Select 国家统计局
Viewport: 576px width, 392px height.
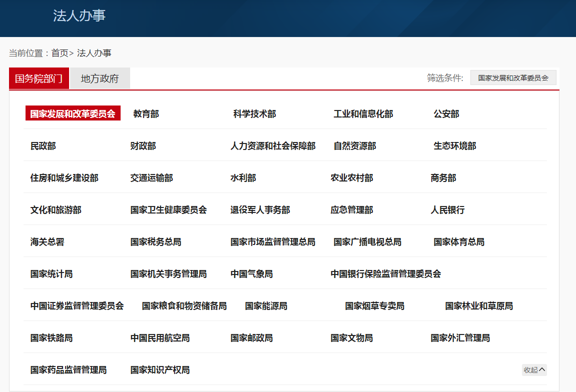pos(52,274)
